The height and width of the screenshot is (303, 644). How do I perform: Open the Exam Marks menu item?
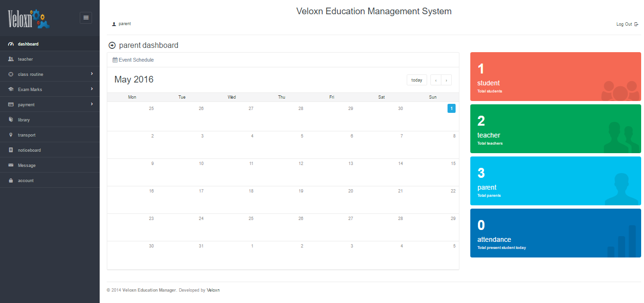point(30,90)
